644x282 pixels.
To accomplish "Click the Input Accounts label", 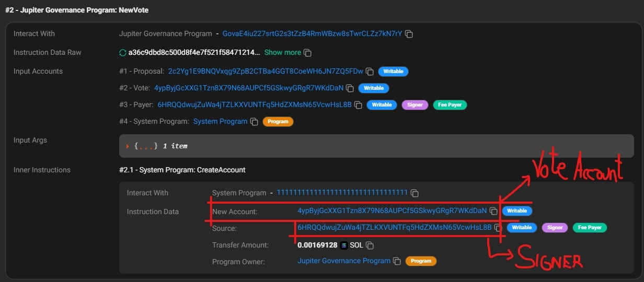I will [x=38, y=71].
